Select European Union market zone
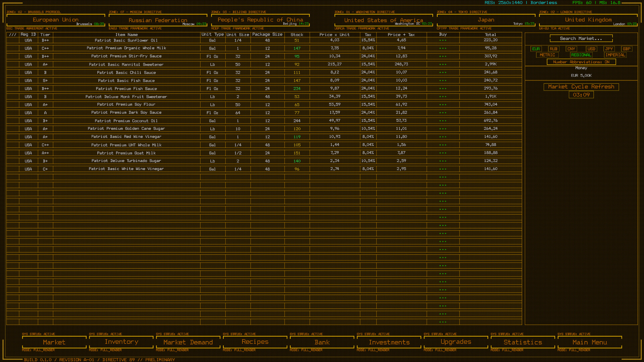This screenshot has width=644, height=362. pyautogui.click(x=56, y=20)
